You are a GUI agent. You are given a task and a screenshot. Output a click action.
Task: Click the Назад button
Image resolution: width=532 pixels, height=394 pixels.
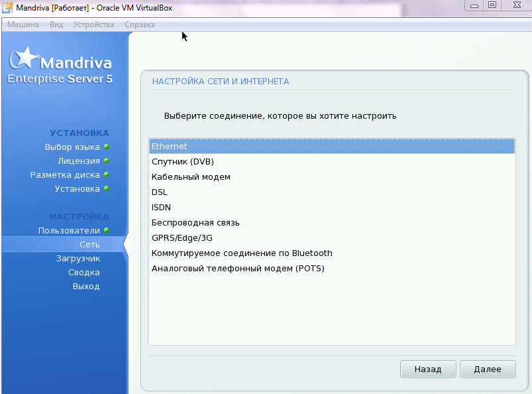428,369
